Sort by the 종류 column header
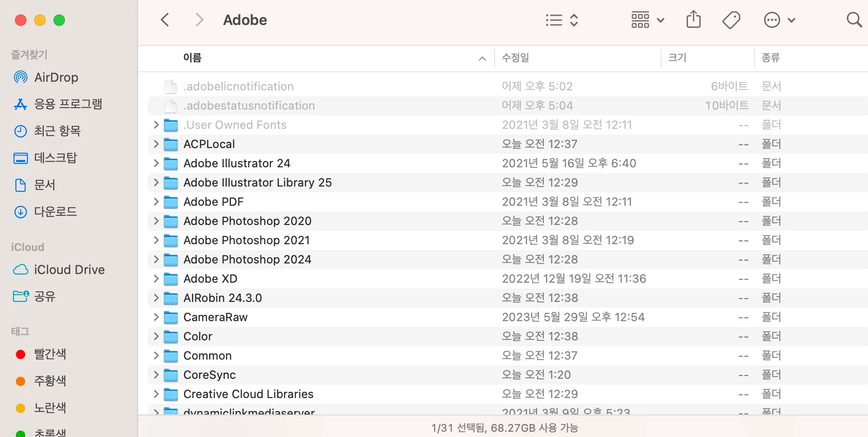The image size is (868, 437). 770,58
